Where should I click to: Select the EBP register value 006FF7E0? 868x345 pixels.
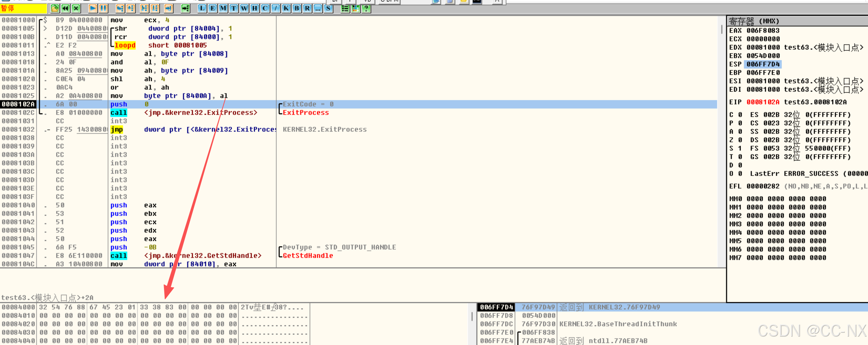pyautogui.click(x=763, y=73)
